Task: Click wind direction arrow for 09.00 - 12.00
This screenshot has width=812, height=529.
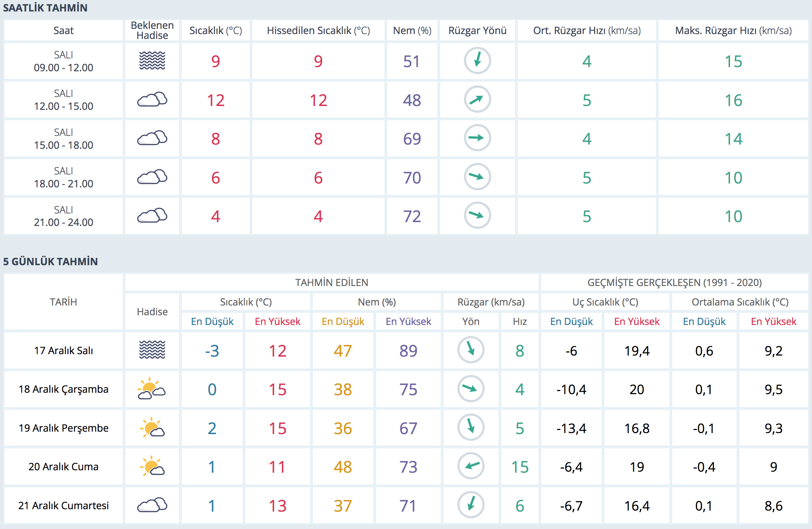Action: (x=477, y=61)
